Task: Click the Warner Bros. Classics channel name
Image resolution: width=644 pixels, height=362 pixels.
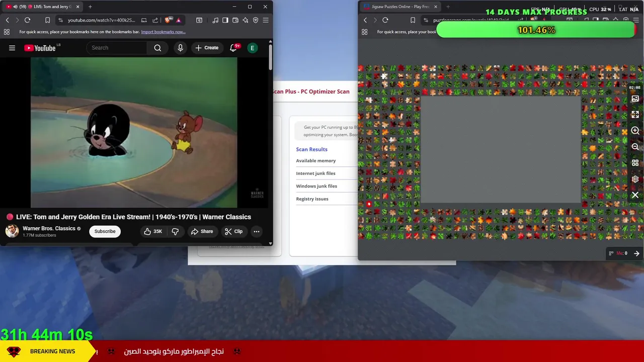Action: pyautogui.click(x=49, y=228)
